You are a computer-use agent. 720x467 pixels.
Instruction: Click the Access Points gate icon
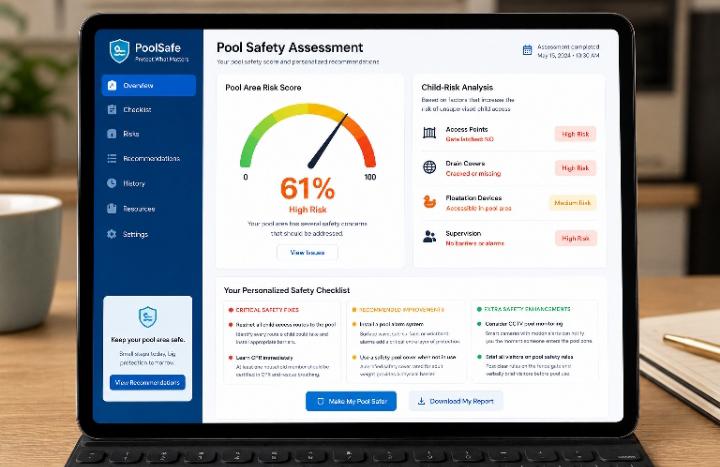coord(429,133)
